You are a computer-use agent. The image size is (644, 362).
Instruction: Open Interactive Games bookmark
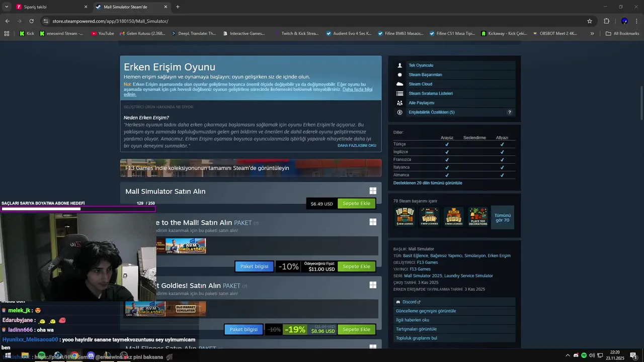click(244, 34)
